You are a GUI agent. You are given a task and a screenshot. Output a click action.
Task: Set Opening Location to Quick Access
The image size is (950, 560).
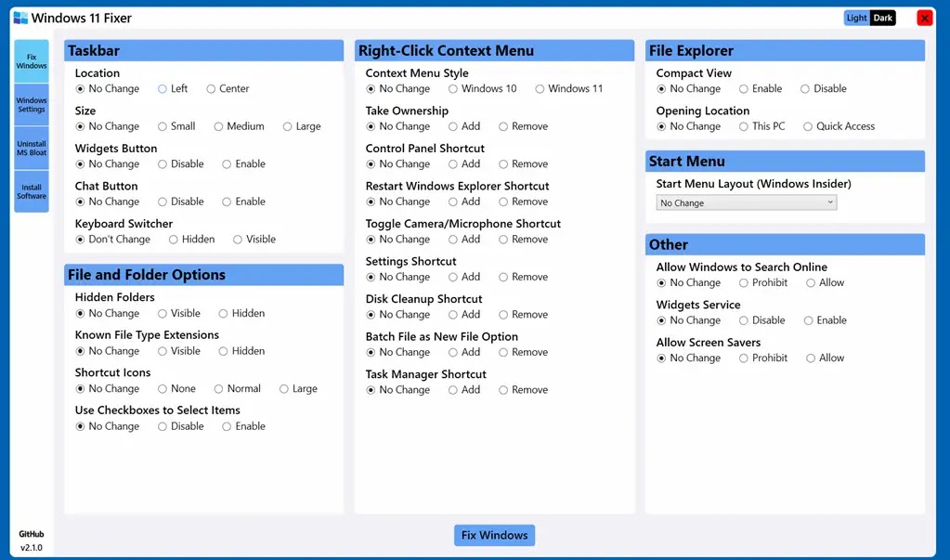(839, 126)
